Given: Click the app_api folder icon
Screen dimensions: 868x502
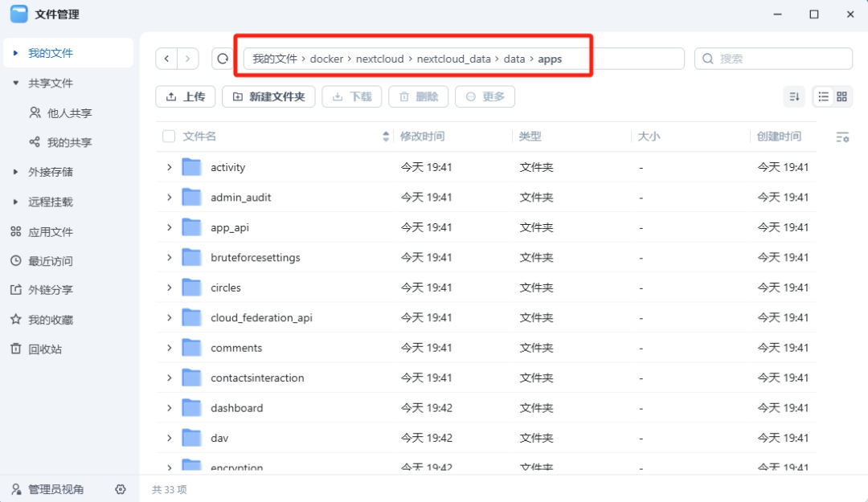Looking at the screenshot, I should [x=191, y=227].
